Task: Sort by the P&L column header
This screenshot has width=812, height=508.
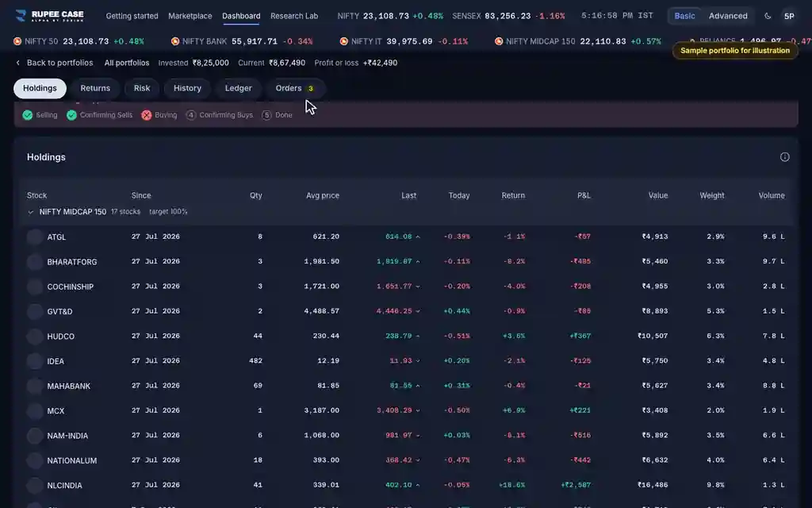Action: (584, 195)
